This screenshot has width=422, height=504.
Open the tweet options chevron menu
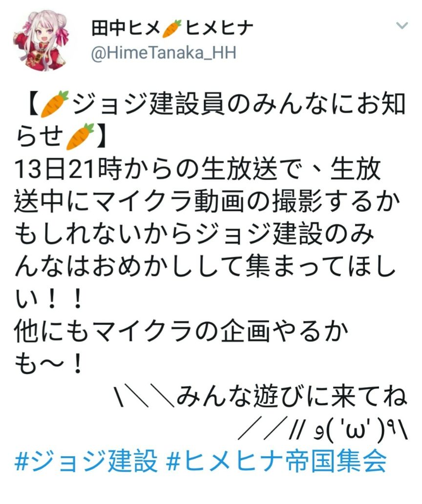coord(402,25)
